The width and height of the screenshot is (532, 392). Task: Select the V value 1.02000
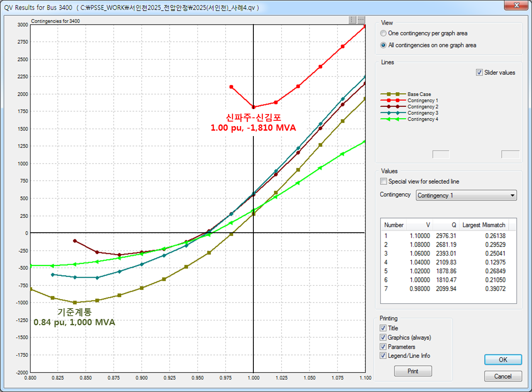(x=420, y=271)
